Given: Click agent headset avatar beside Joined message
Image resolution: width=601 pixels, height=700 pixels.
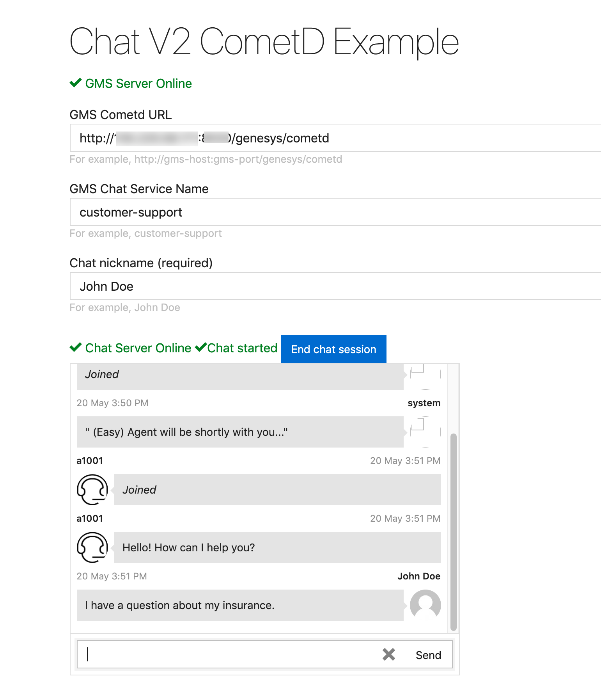Looking at the screenshot, I should 92,490.
